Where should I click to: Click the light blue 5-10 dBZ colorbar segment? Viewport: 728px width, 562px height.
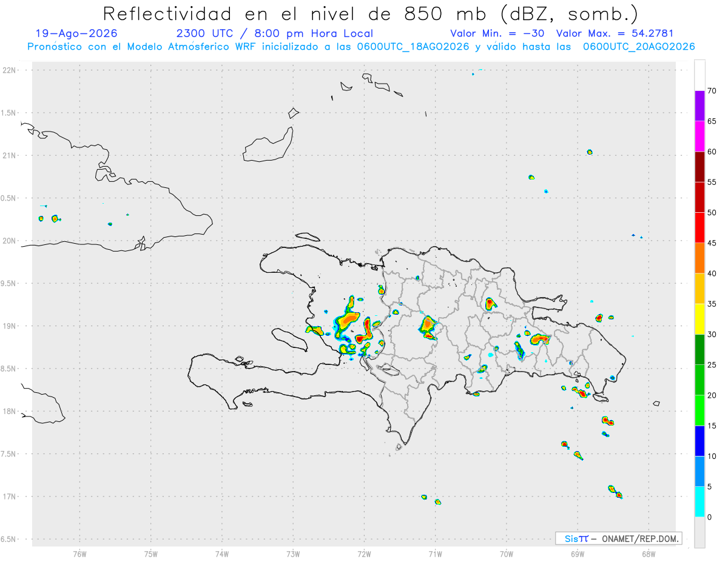(x=699, y=472)
